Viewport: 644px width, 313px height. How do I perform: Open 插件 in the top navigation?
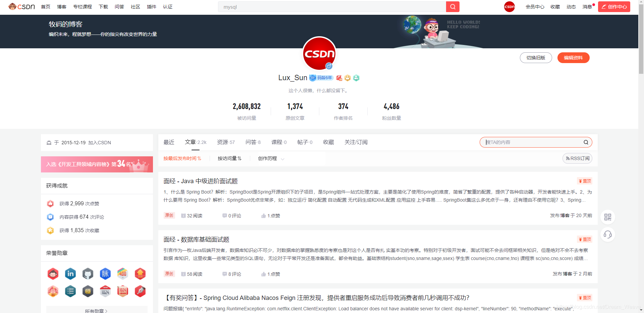point(152,7)
